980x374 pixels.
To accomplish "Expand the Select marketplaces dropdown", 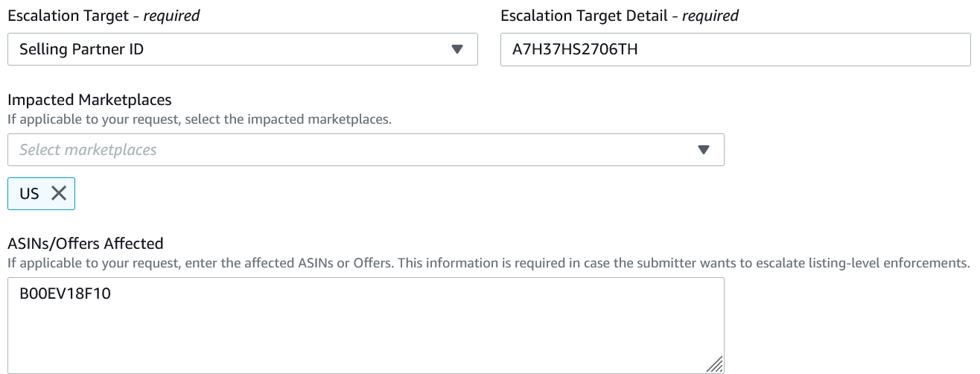I will pos(365,150).
